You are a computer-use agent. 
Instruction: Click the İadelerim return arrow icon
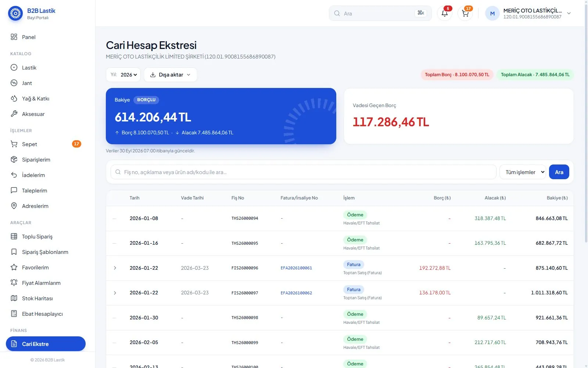click(14, 175)
